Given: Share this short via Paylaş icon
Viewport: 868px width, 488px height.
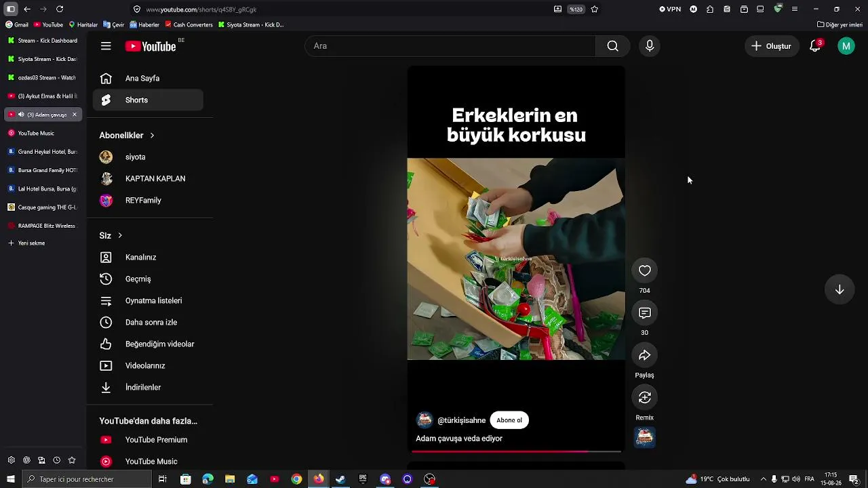Looking at the screenshot, I should tap(645, 355).
